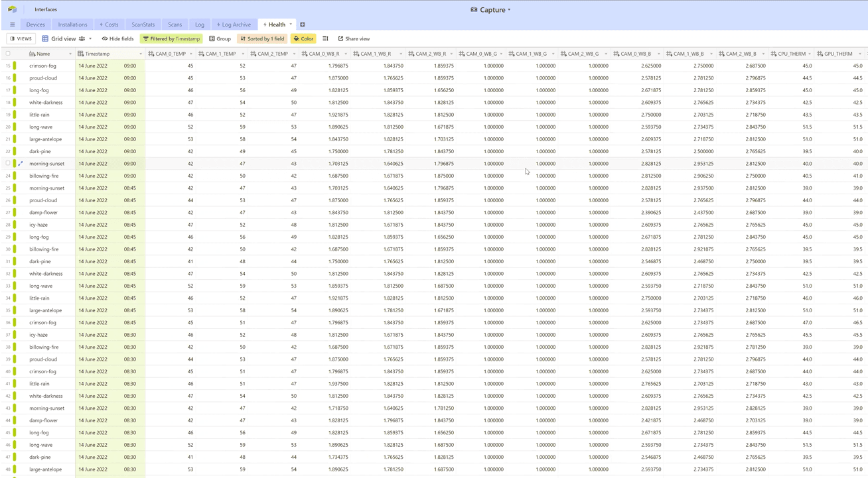Viewport: 868px width, 478px height.
Task: Check the select-all checkbox in the header row
Action: [9, 54]
